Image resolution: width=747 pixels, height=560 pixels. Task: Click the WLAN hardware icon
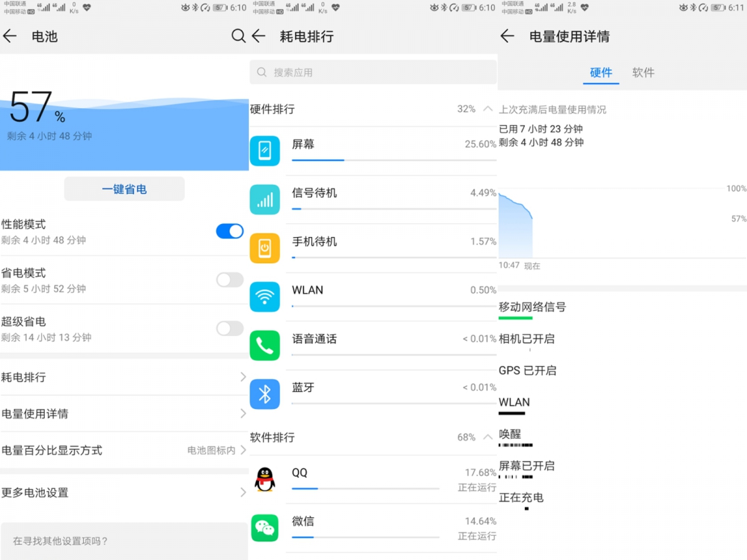[x=265, y=297]
